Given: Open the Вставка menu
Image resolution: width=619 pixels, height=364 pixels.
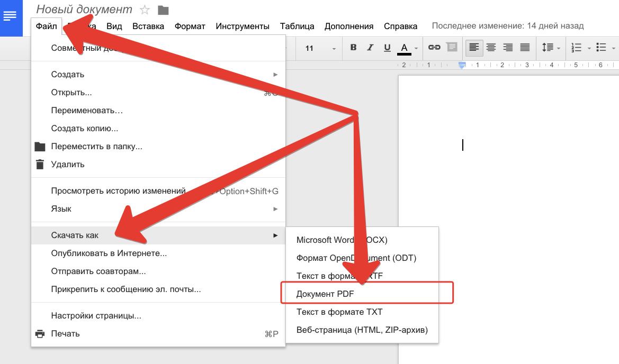Looking at the screenshot, I should (x=148, y=26).
